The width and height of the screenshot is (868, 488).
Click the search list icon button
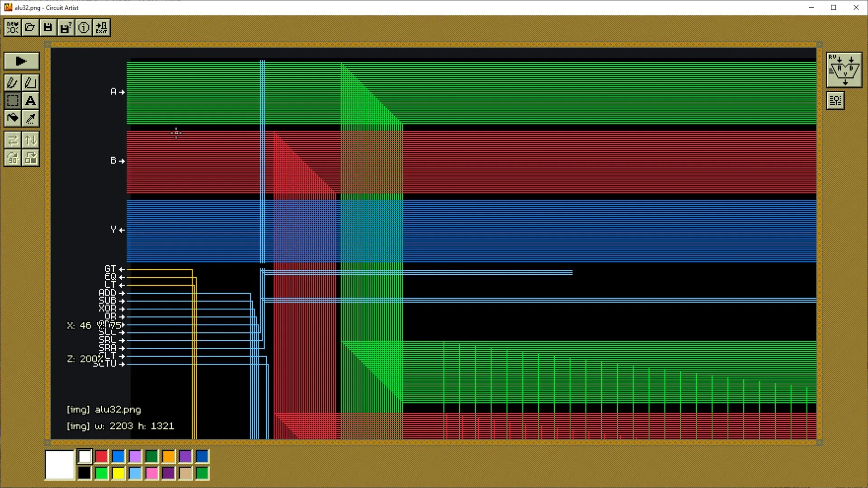[835, 100]
